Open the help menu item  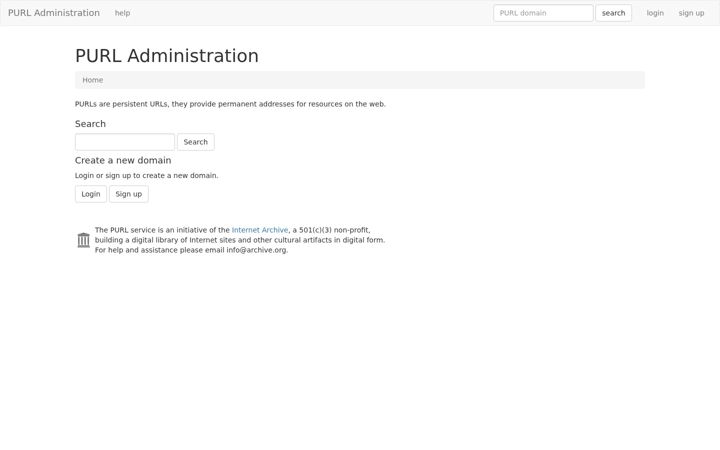tap(122, 13)
